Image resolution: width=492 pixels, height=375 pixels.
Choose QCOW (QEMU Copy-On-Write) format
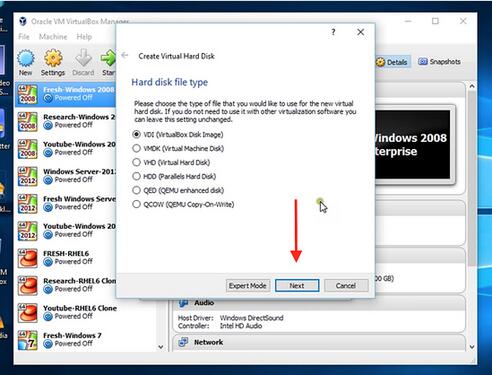point(183,204)
